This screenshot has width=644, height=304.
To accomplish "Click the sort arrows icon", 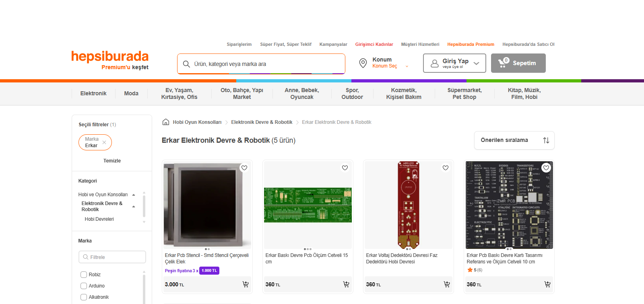I will coord(546,140).
